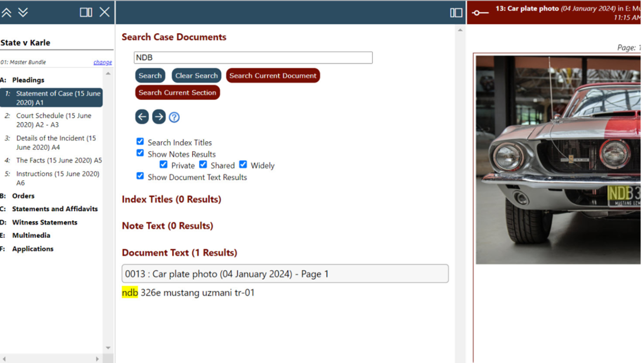
Task: Click the double up chevron collapse icon
Action: (x=7, y=12)
